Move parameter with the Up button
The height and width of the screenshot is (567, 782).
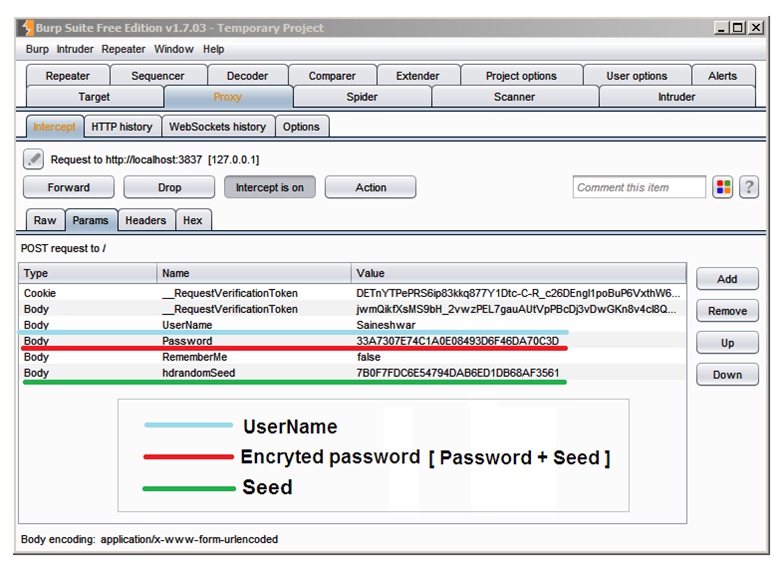(727, 343)
